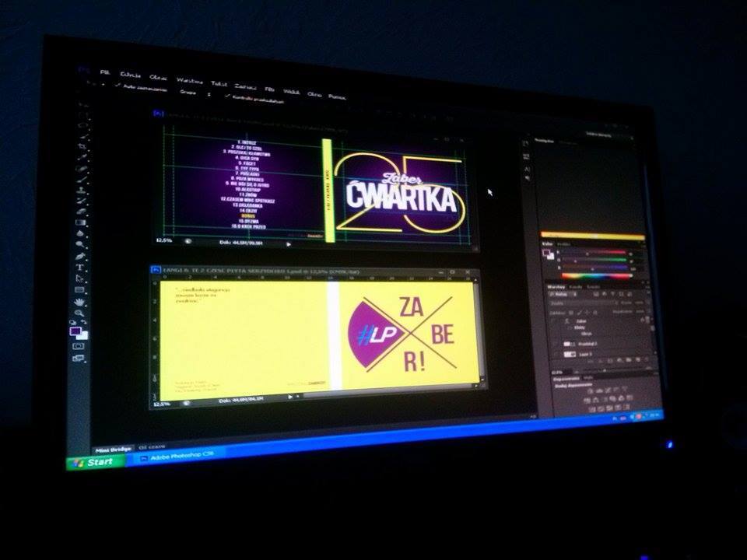Image resolution: width=747 pixels, height=560 pixels.
Task: Open the Grupa auto-select dropdown
Action: tap(195, 93)
